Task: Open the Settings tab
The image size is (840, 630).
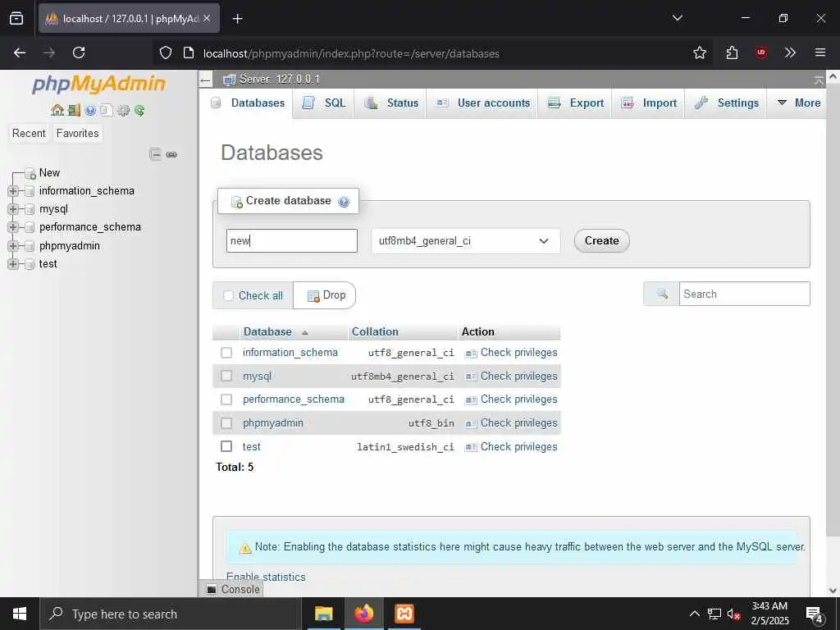Action: point(727,103)
